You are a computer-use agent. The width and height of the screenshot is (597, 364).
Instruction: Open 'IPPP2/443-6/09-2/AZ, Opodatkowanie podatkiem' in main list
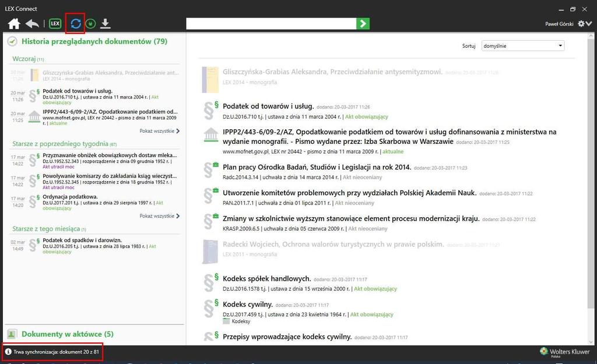pyautogui.click(x=389, y=136)
